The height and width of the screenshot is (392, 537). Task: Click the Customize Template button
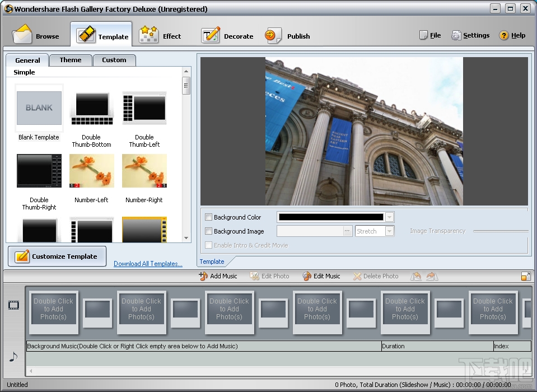[x=57, y=256]
